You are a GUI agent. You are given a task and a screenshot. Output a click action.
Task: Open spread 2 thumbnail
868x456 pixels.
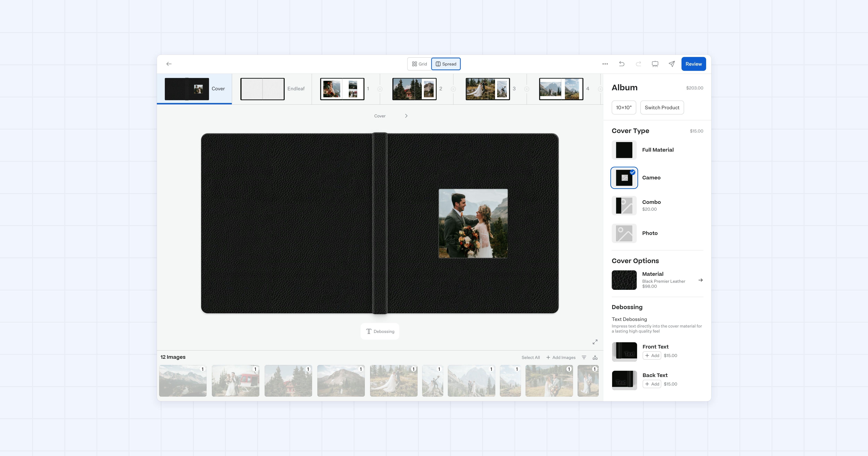(414, 89)
